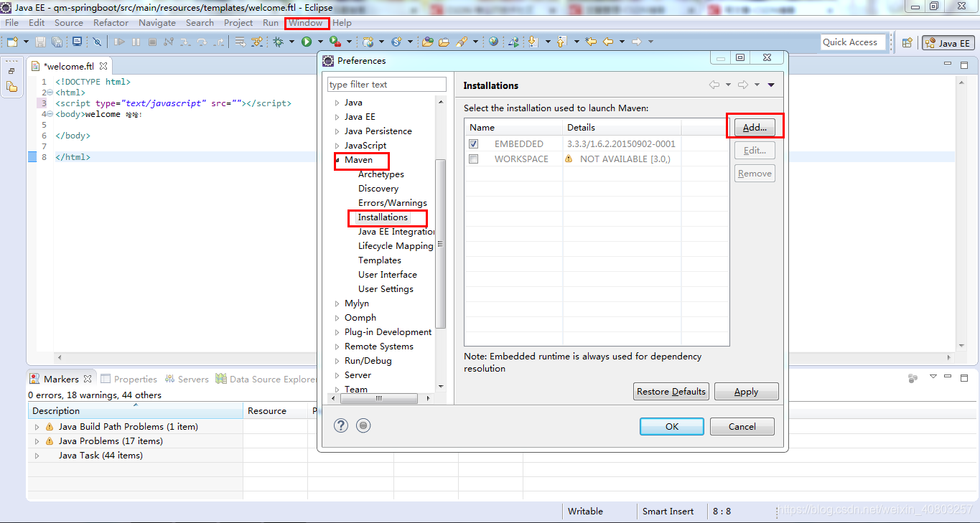Image resolution: width=980 pixels, height=523 pixels.
Task: Click the Details column header
Action: click(622, 128)
